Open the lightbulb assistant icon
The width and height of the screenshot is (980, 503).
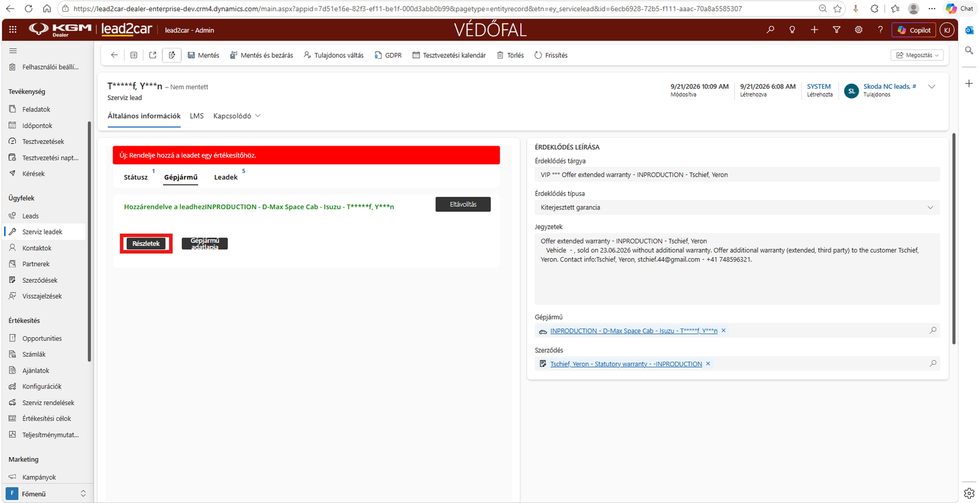(x=793, y=29)
